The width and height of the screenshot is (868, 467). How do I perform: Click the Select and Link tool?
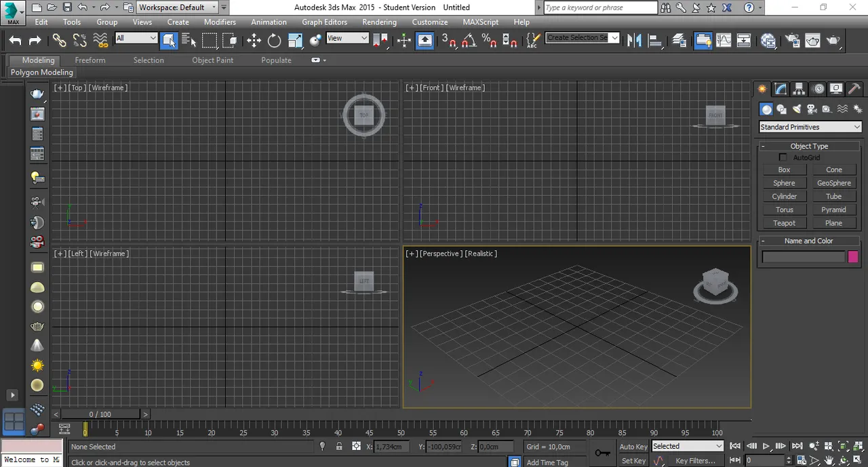click(60, 41)
